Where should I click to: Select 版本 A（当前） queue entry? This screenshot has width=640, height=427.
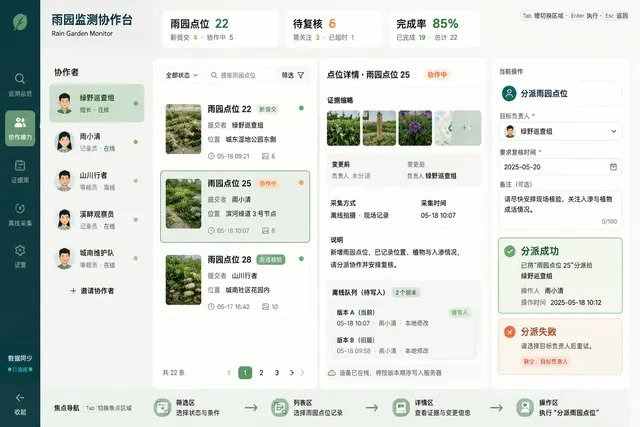(x=404, y=318)
